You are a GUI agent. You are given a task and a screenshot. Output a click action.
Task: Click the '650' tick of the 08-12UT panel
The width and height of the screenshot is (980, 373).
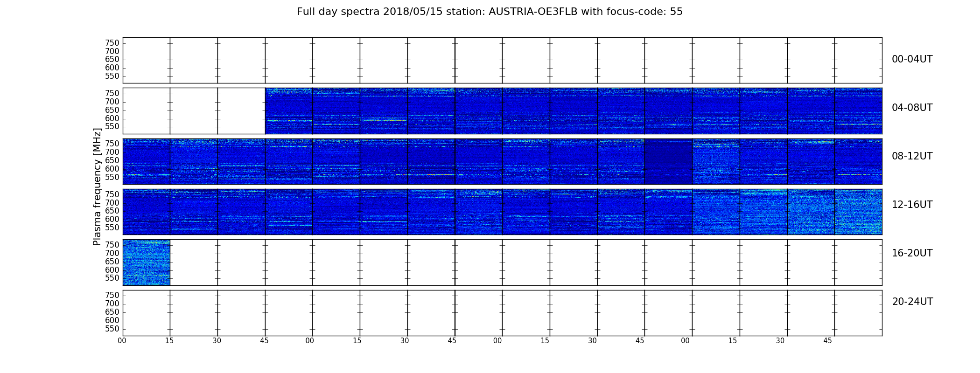pos(112,160)
